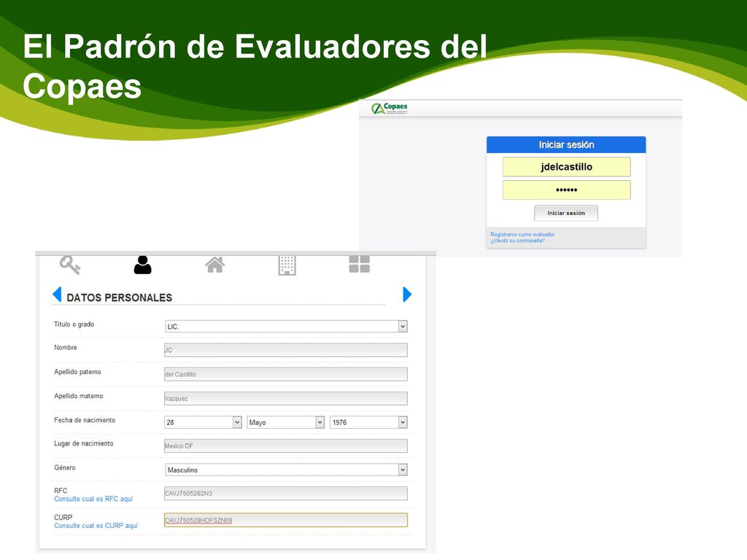Click the key icon for account access
747x560 pixels.
[70, 265]
